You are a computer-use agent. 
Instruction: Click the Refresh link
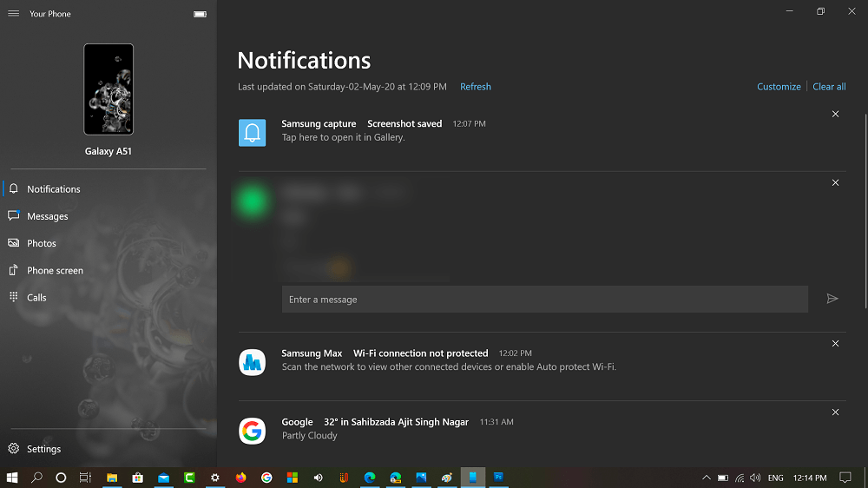click(476, 87)
